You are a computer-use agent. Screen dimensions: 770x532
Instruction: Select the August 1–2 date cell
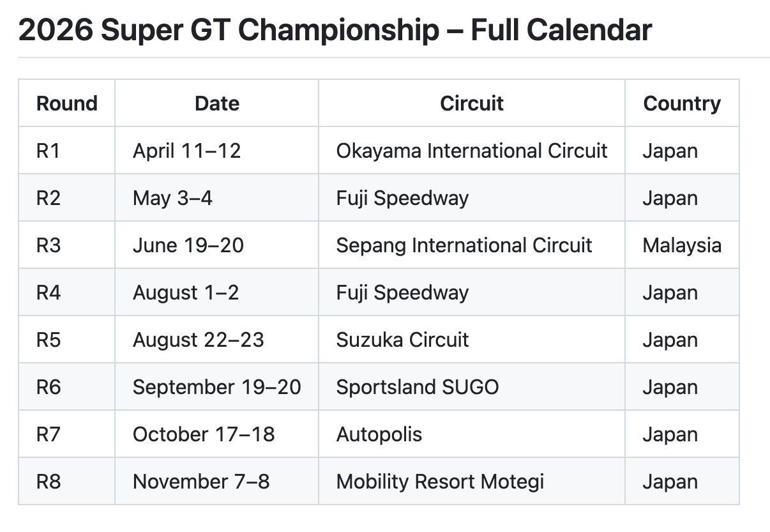click(x=186, y=293)
